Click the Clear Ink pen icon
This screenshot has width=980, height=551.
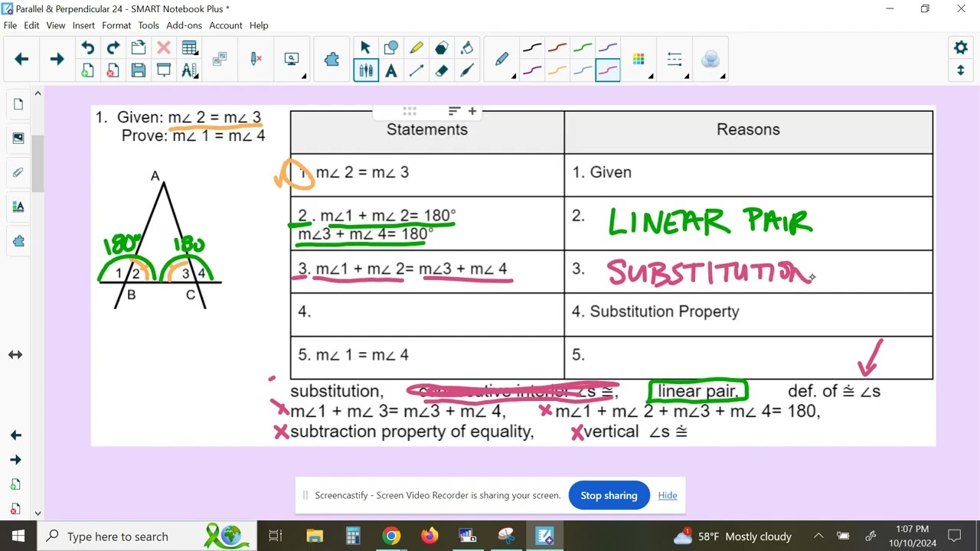[256, 59]
